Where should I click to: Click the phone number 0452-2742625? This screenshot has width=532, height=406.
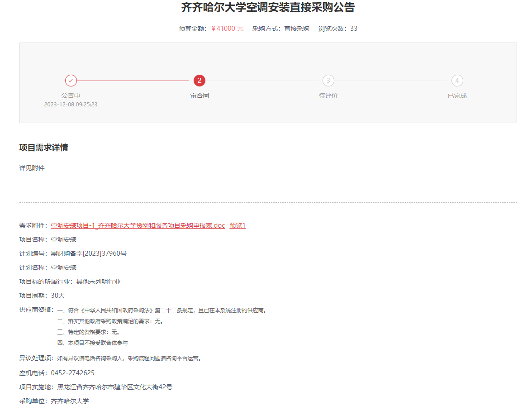coord(72,373)
